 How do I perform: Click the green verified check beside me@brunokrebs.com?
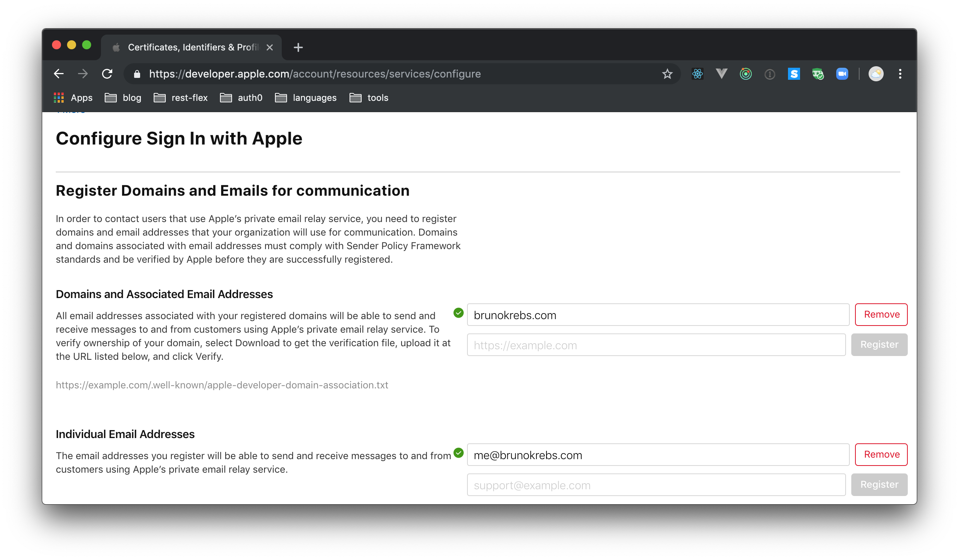coord(458,453)
